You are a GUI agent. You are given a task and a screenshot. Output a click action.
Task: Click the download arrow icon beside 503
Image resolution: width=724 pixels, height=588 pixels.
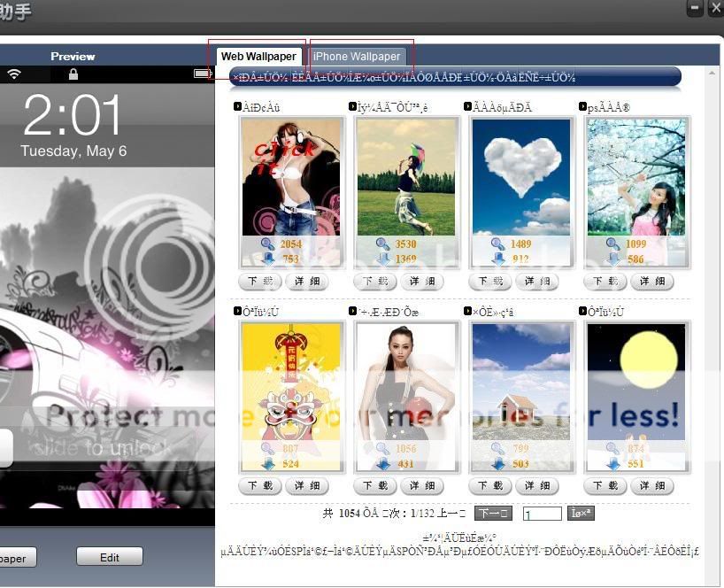498,463
